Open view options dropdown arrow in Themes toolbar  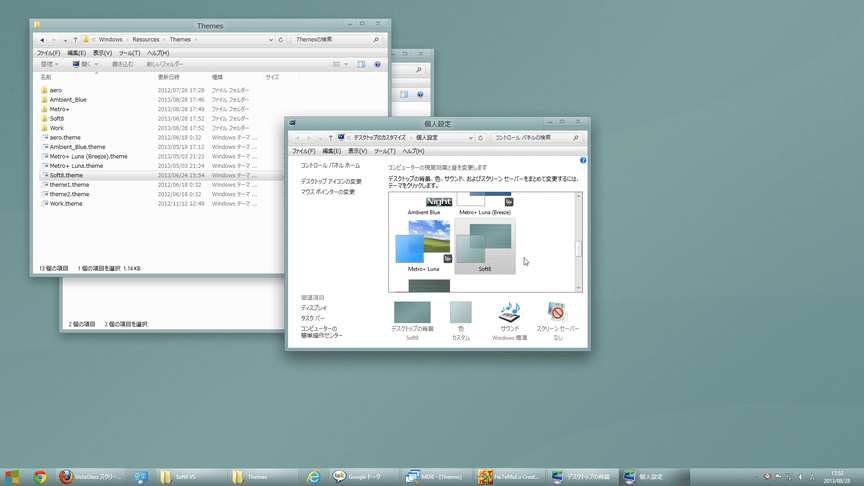click(x=346, y=64)
